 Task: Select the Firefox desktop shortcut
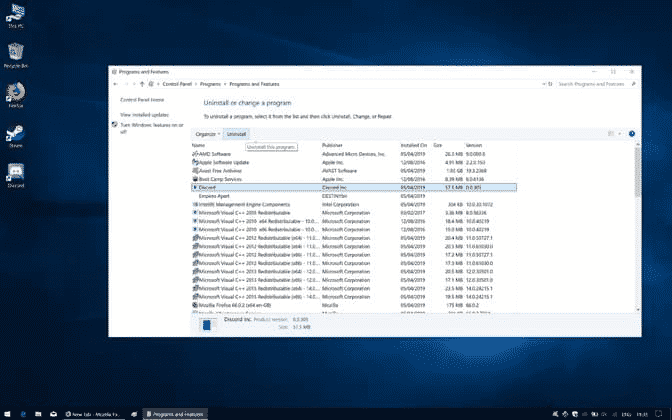pyautogui.click(x=15, y=95)
